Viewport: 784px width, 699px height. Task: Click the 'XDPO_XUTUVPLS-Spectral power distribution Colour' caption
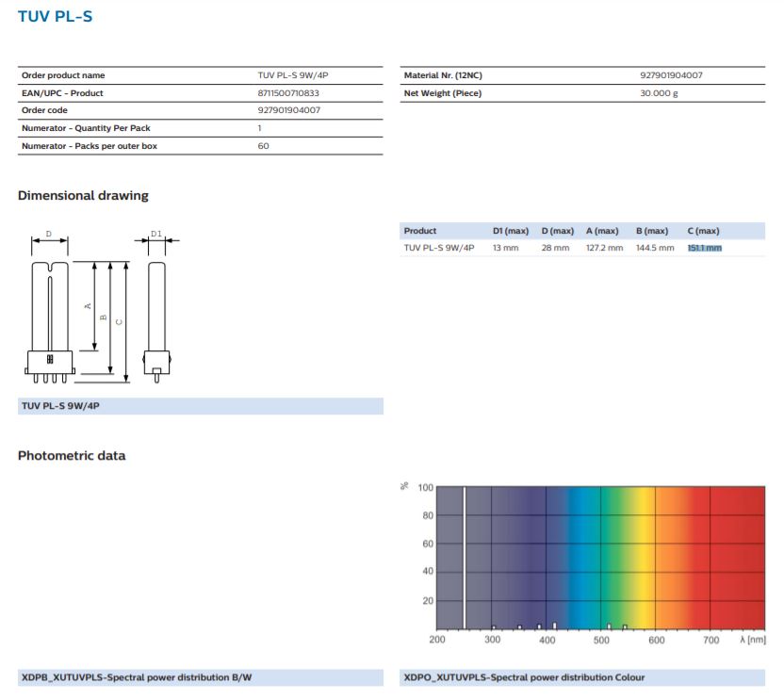click(524, 678)
